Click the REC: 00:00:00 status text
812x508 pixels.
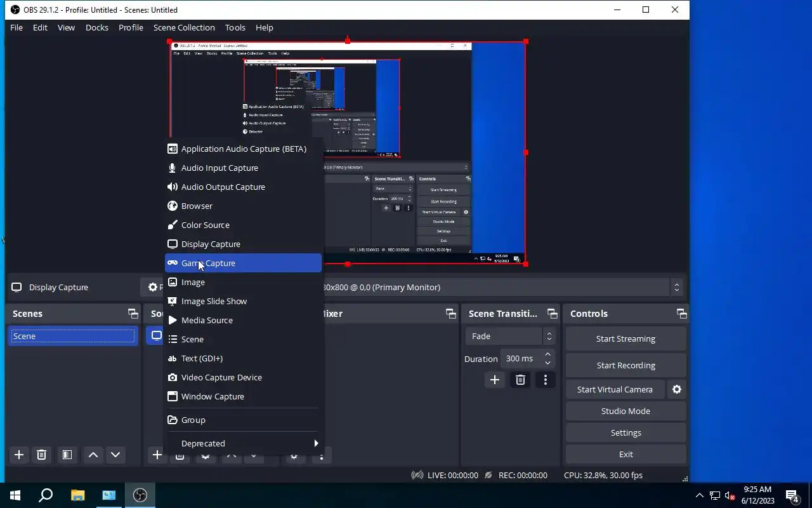click(523, 475)
